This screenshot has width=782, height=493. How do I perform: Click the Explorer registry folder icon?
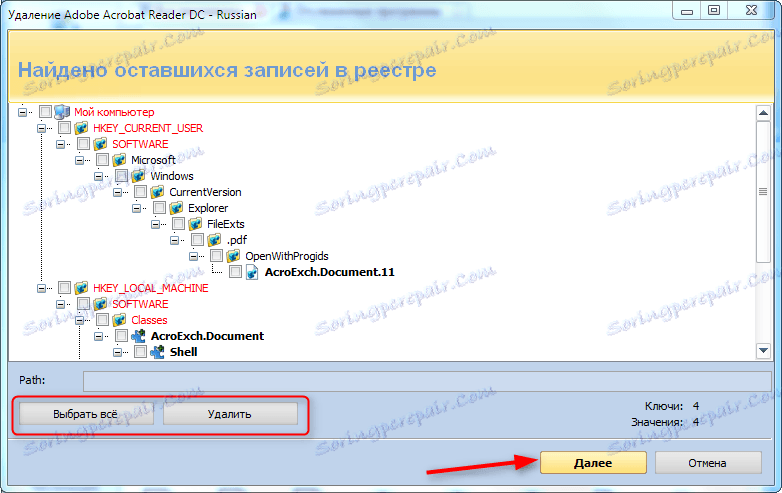pyautogui.click(x=176, y=208)
